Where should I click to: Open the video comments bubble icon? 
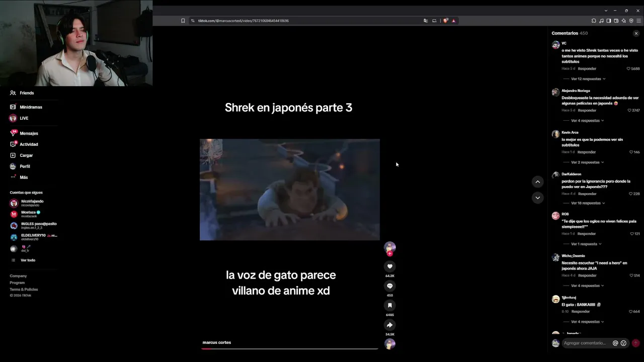click(389, 286)
